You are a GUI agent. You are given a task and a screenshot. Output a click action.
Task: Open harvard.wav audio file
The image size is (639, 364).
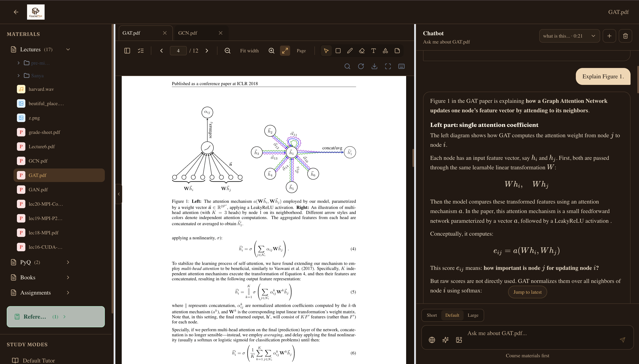(x=59, y=89)
